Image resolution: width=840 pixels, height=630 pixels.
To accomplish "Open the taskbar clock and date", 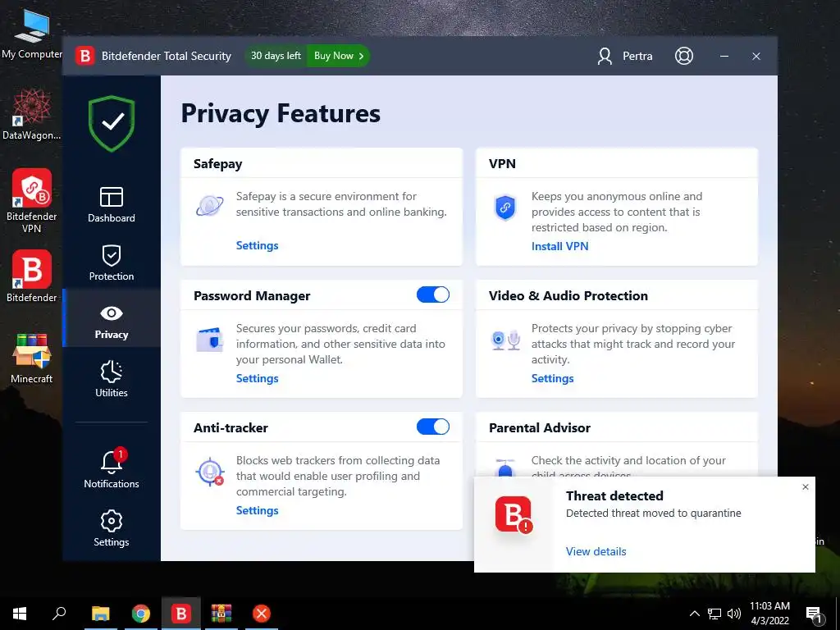I will [x=769, y=614].
